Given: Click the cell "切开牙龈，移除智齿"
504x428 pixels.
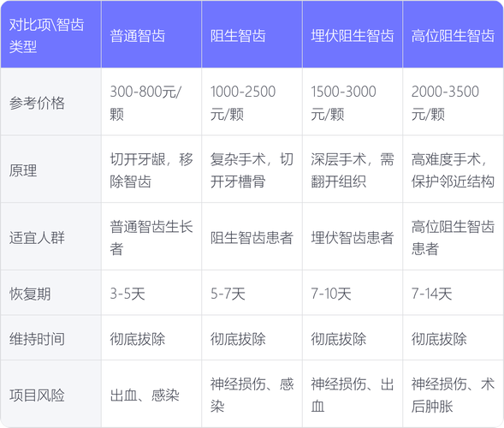Looking at the screenshot, I should pos(151,169).
